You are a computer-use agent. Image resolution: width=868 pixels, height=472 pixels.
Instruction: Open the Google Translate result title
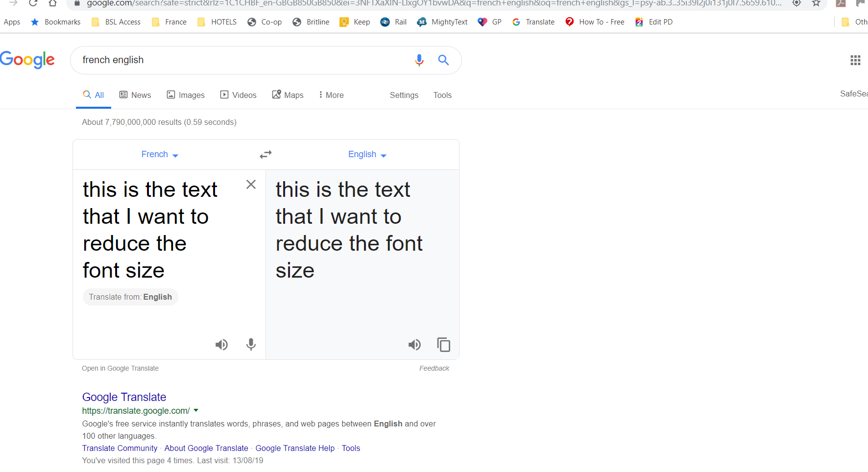pos(124,397)
